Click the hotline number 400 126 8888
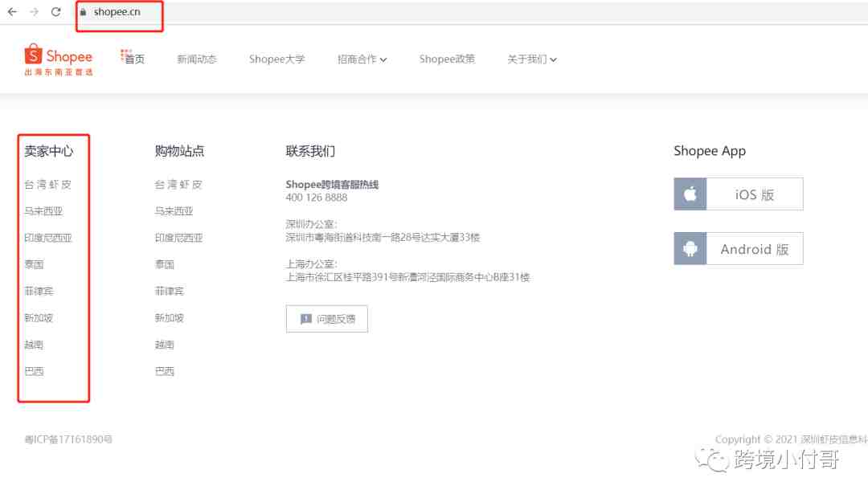868x498 pixels. tap(317, 198)
